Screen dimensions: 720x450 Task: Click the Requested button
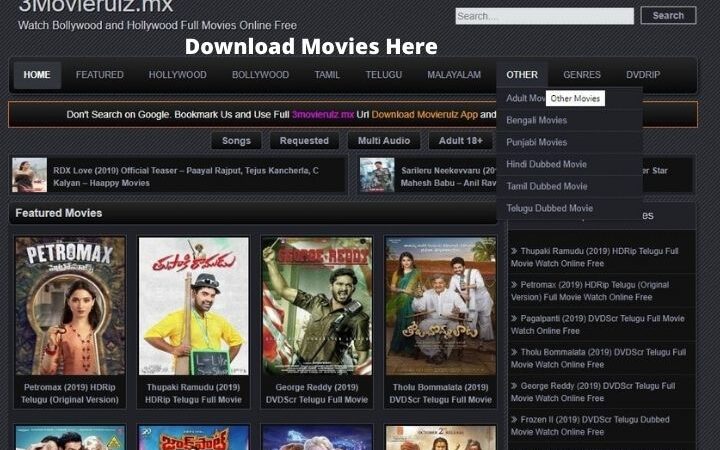(304, 141)
